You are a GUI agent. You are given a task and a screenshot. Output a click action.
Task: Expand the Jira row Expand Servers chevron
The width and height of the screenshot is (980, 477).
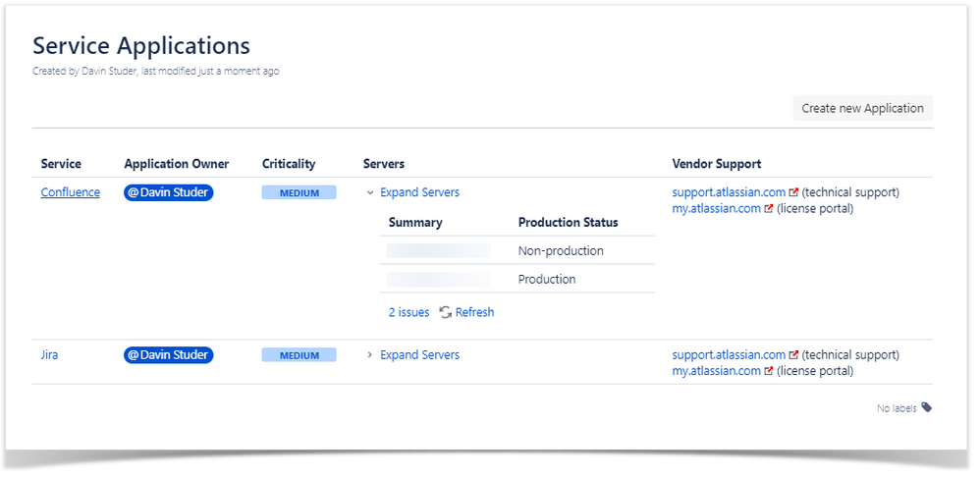[370, 354]
